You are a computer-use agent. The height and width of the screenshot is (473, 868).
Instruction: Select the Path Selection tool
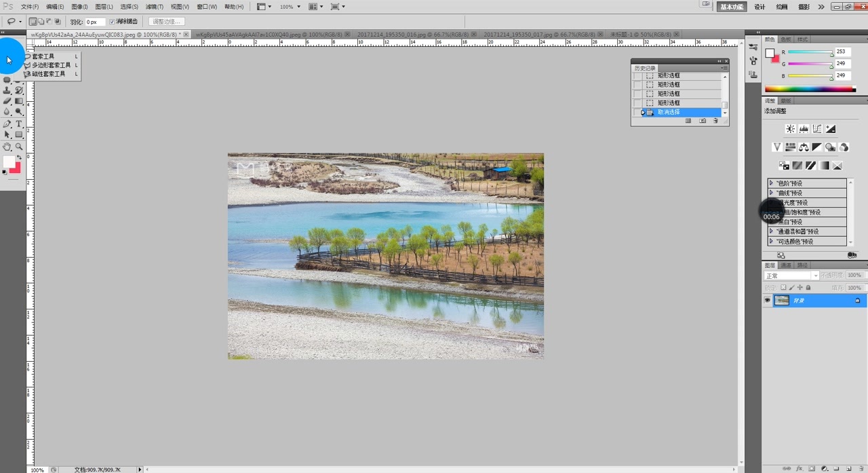tap(7, 135)
